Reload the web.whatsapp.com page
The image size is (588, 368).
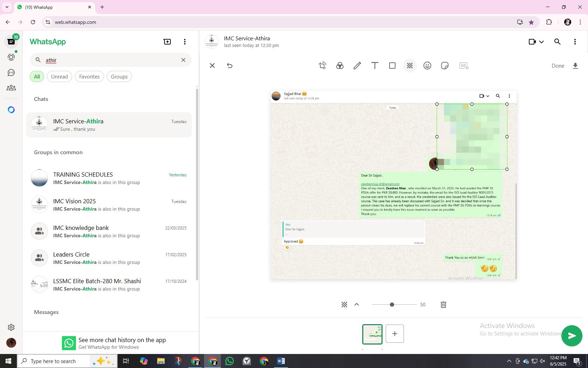click(33, 22)
